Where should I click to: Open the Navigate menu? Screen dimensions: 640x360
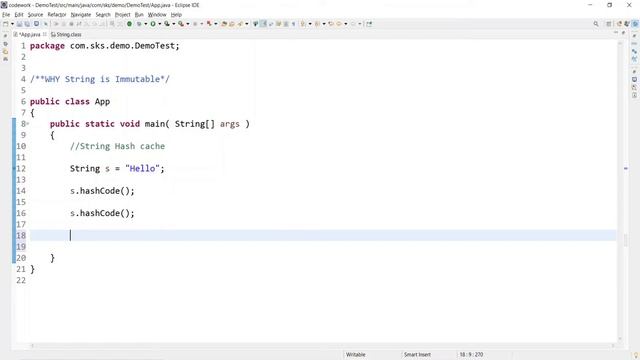pyautogui.click(x=81, y=14)
